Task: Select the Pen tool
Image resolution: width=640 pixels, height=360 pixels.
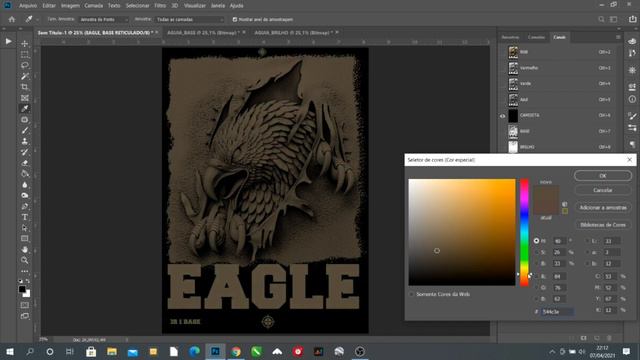Action: tap(25, 207)
